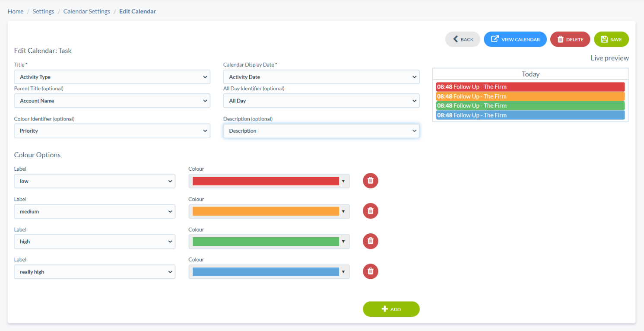
Task: Open the medium label dropdown
Action: (95, 211)
